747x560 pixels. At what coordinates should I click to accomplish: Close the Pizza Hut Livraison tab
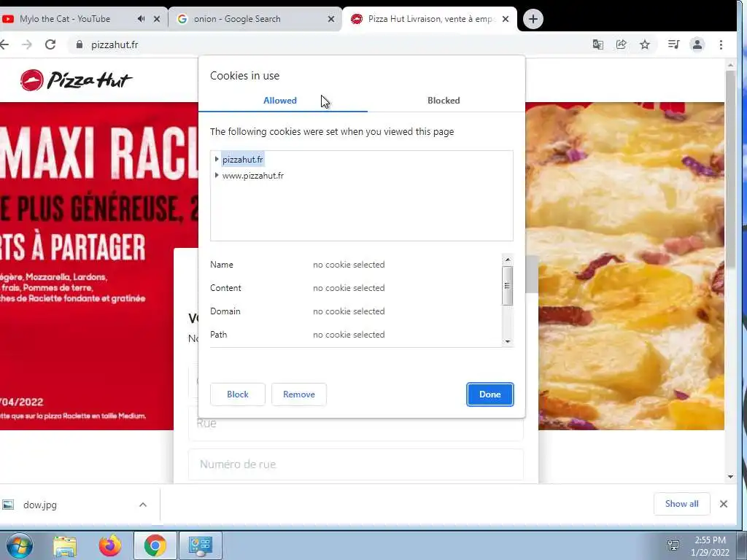point(506,19)
